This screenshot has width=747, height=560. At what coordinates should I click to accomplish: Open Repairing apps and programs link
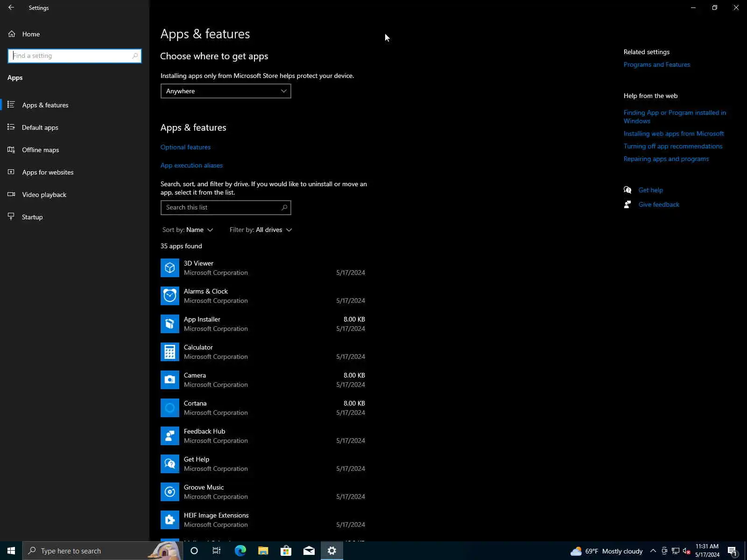pyautogui.click(x=666, y=159)
